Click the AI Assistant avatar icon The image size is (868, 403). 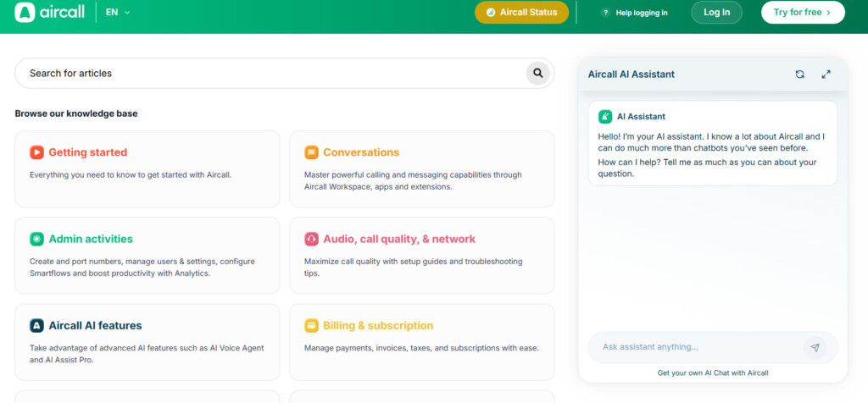604,117
